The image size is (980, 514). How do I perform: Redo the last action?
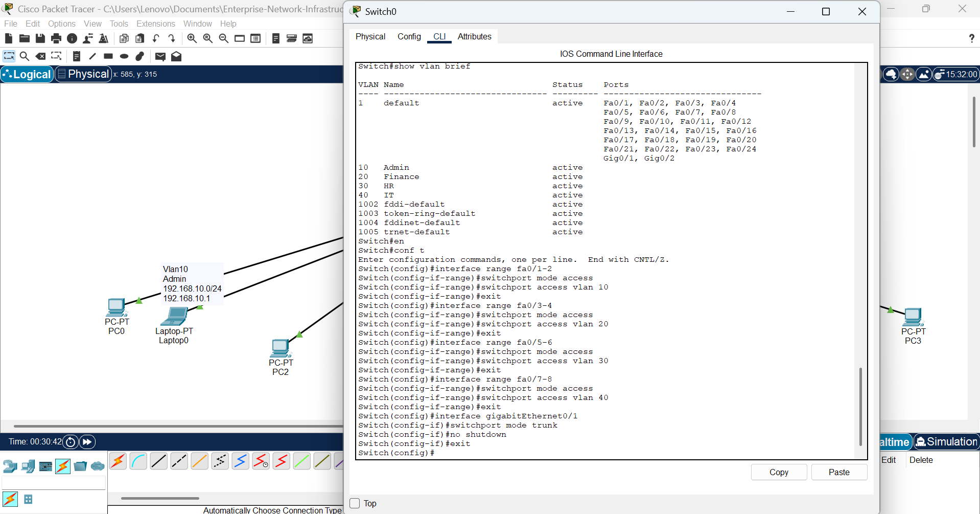[172, 38]
